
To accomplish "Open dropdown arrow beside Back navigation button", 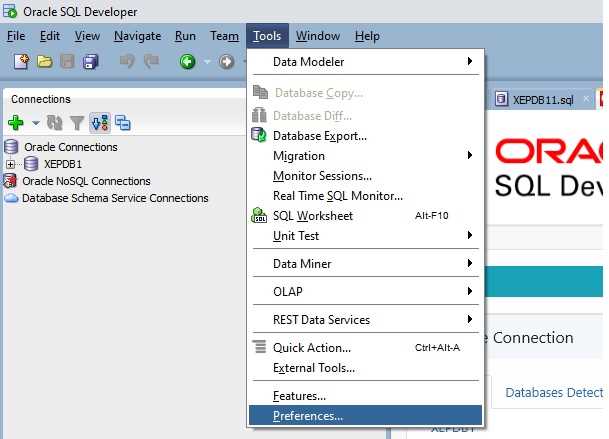I will point(207,62).
